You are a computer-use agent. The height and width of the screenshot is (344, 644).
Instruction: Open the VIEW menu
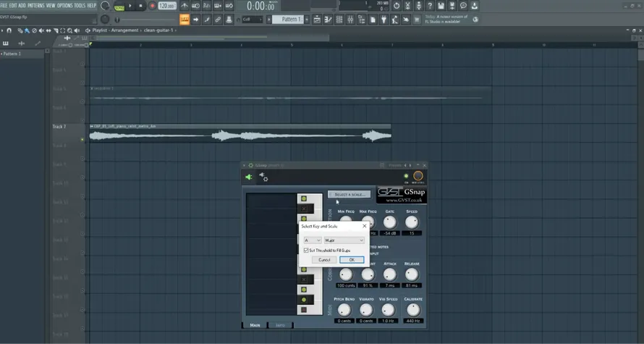click(x=51, y=5)
